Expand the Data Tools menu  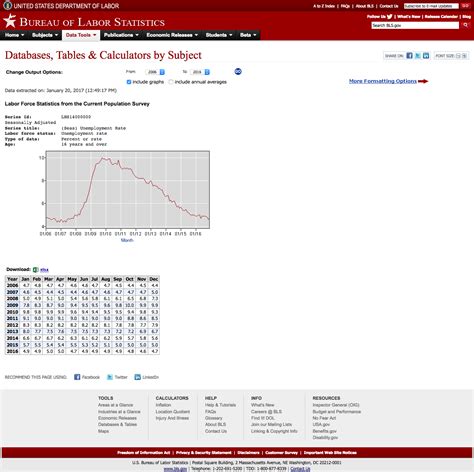[x=81, y=35]
